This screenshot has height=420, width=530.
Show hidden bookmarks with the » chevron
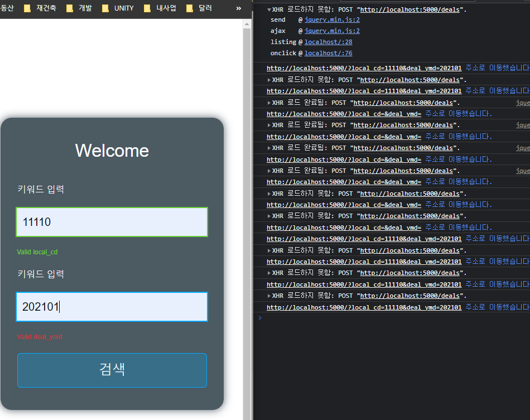(x=239, y=8)
